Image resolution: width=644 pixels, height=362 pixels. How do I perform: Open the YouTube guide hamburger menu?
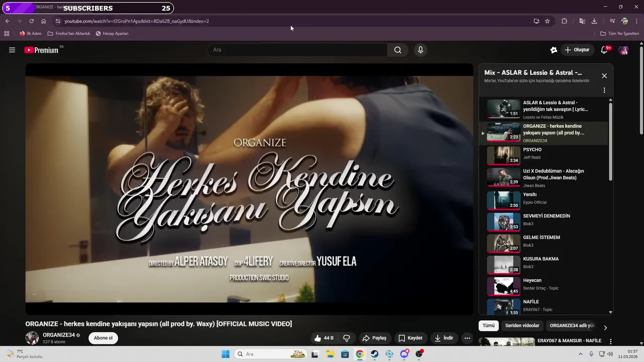[x=12, y=50]
